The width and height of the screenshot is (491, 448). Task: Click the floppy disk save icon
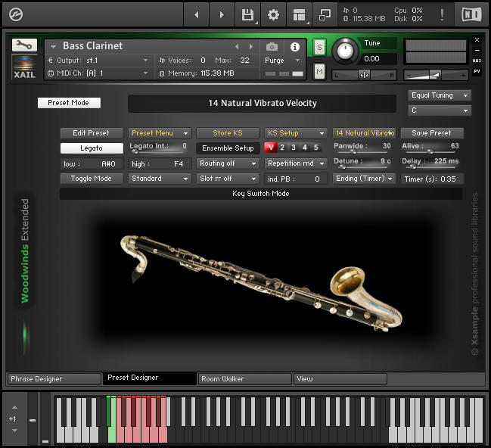247,14
